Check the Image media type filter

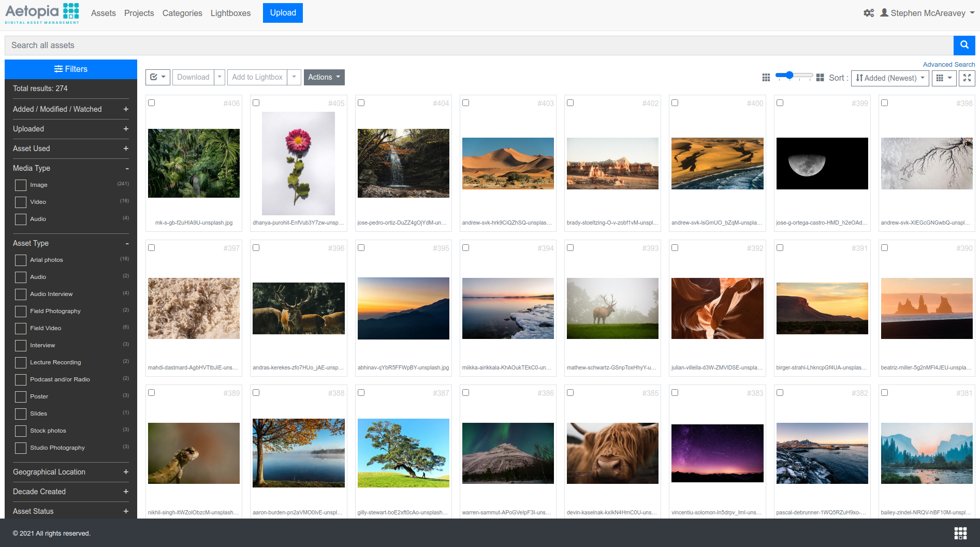[x=21, y=185]
